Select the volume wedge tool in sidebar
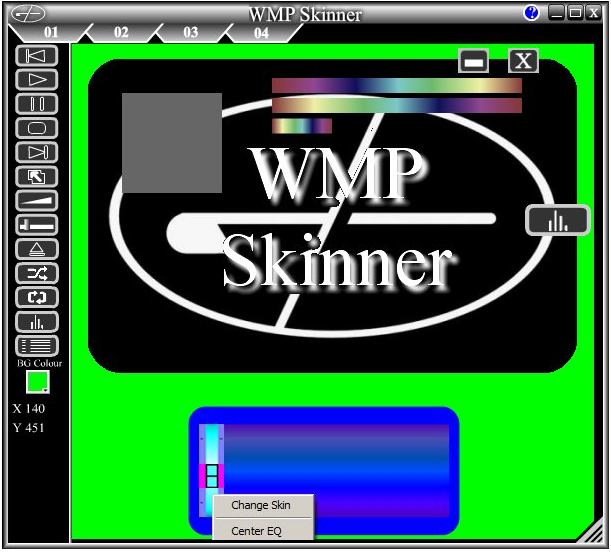 click(37, 201)
